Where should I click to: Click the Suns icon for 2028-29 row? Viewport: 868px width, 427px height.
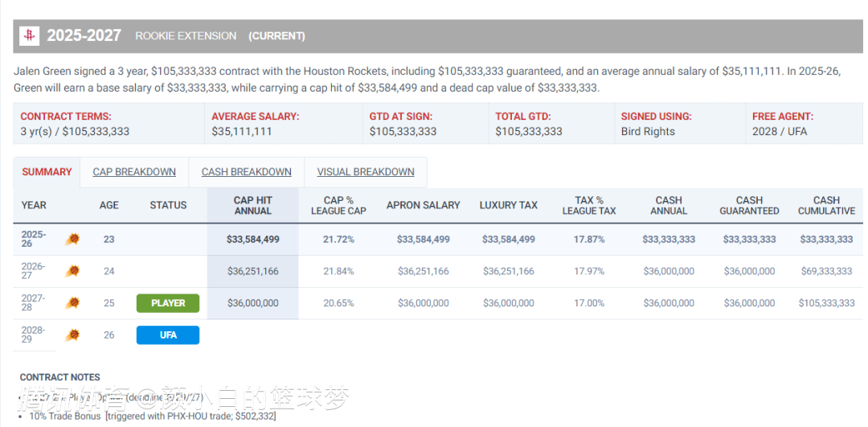click(72, 335)
